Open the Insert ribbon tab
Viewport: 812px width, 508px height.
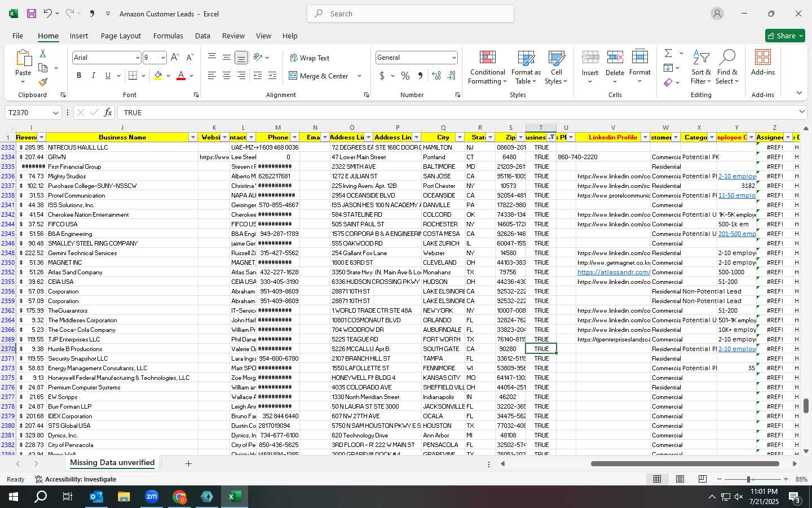[x=79, y=36]
